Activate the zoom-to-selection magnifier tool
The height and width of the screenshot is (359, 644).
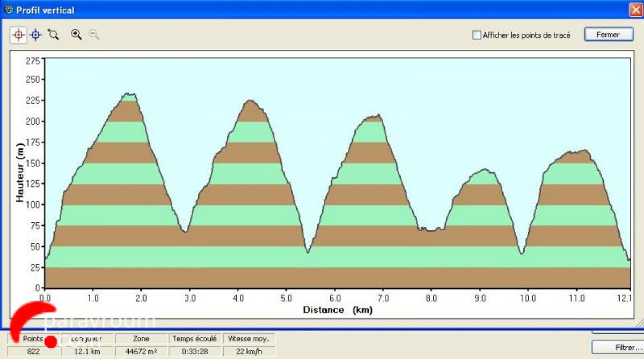coord(53,35)
